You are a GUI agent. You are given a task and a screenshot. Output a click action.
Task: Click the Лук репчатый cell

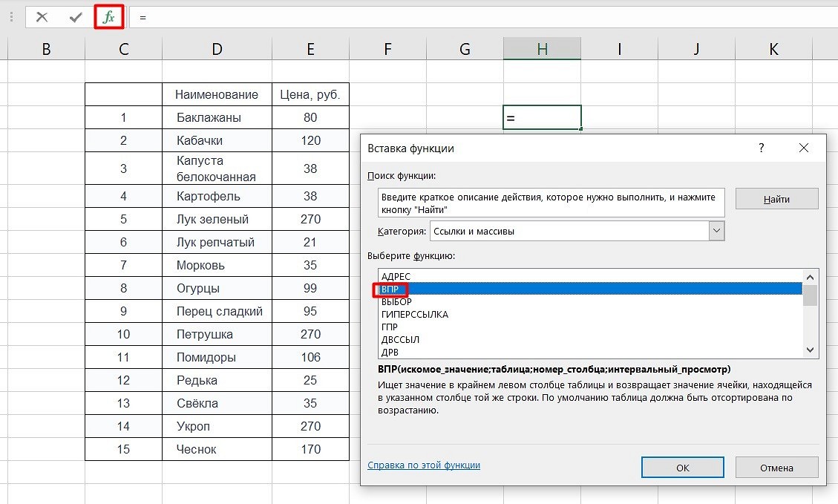[217, 242]
